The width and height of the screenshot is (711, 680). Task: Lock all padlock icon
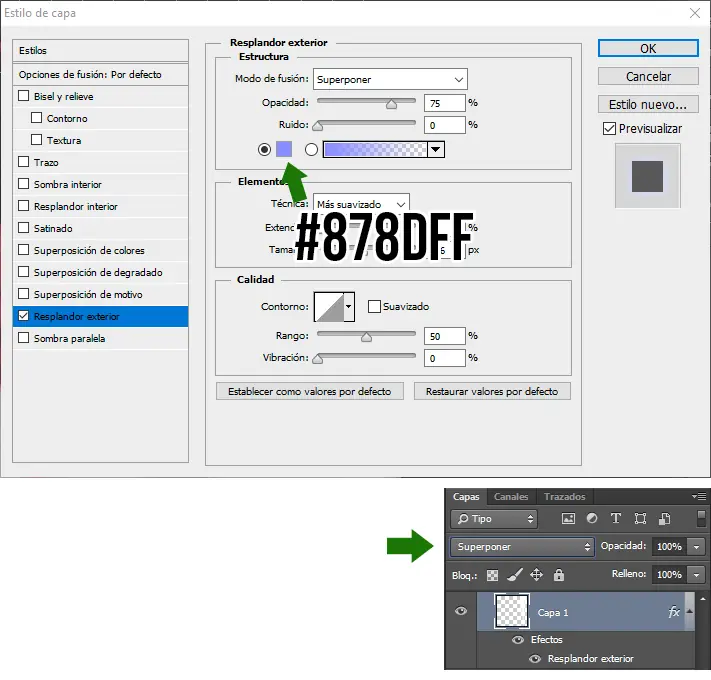(x=559, y=575)
